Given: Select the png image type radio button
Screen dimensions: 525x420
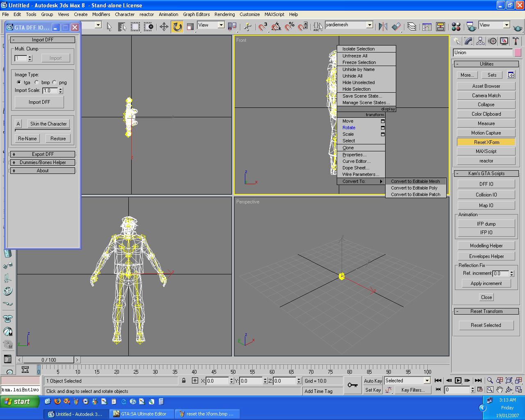Looking at the screenshot, I should pyautogui.click(x=55, y=82).
